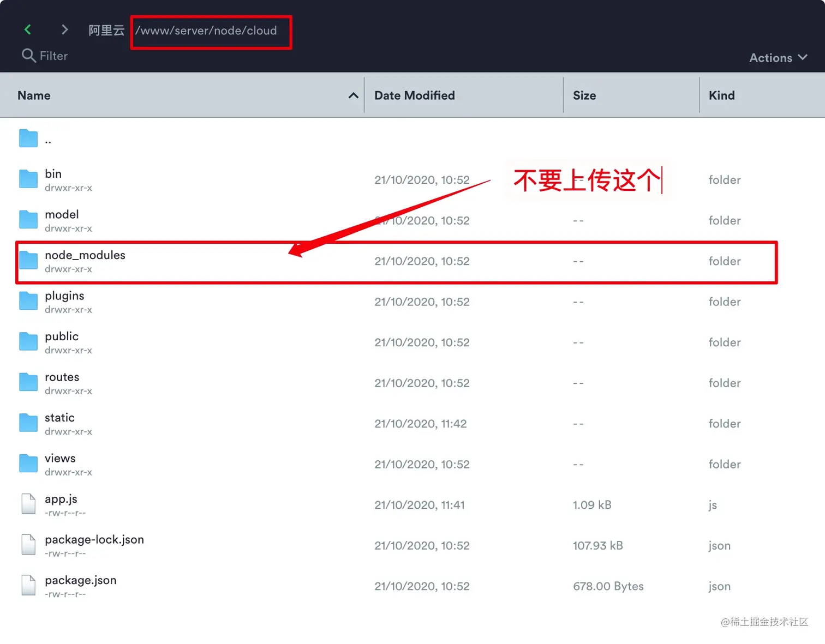Select the 'model' folder name

click(62, 214)
